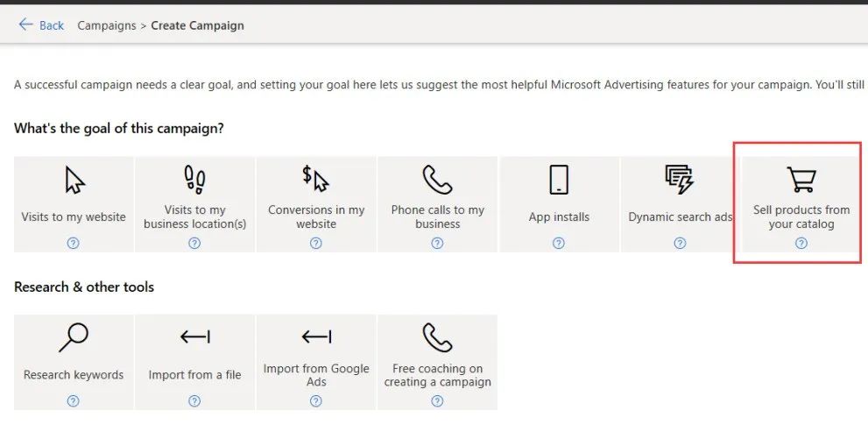The width and height of the screenshot is (868, 432).
Task: Select the cursor icon for website visits
Action: (74, 180)
